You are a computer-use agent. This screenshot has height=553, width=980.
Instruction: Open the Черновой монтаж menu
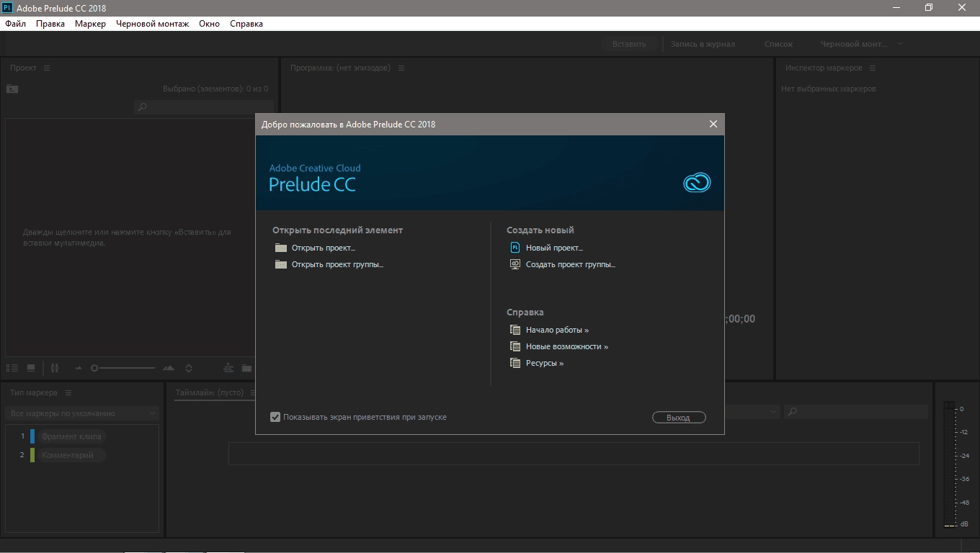click(x=152, y=24)
